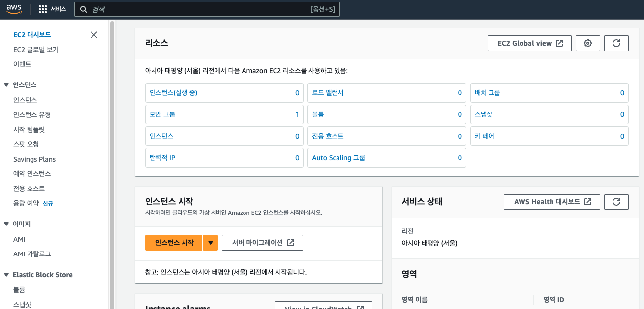Open AWS Health 대시보드 button
This screenshot has height=309, width=644.
[552, 202]
